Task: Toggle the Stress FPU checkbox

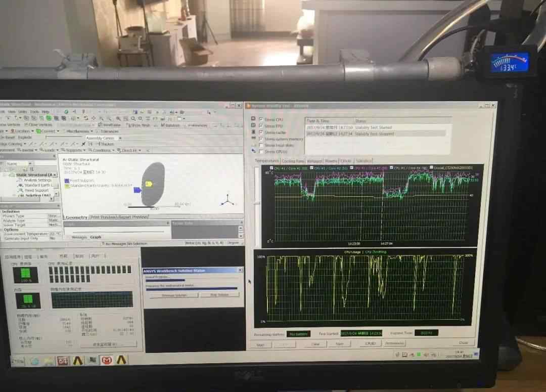Action: [x=261, y=126]
